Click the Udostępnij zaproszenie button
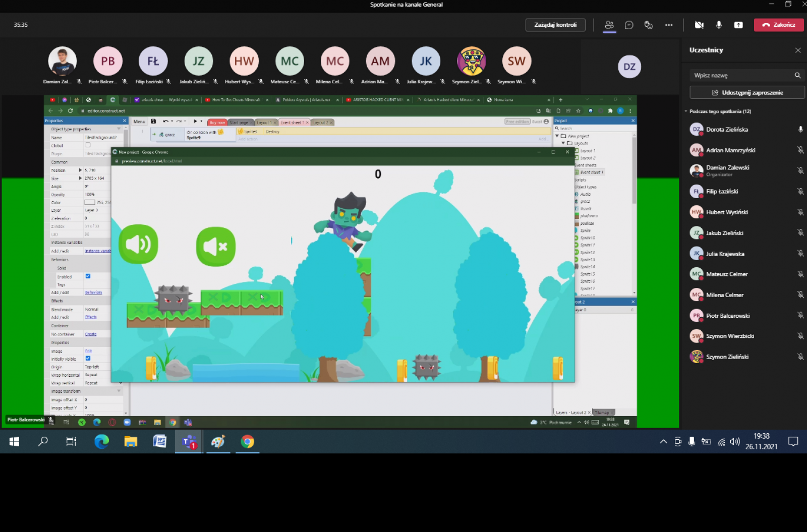807x532 pixels. coord(747,93)
